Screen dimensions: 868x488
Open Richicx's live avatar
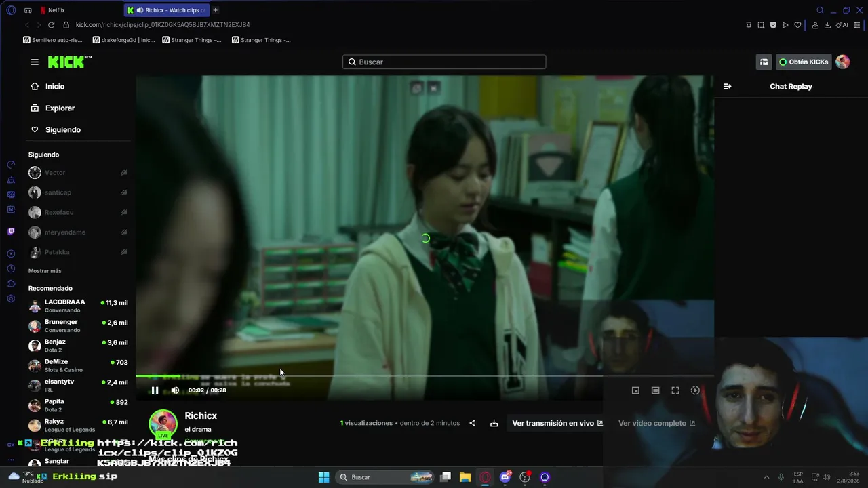(163, 424)
